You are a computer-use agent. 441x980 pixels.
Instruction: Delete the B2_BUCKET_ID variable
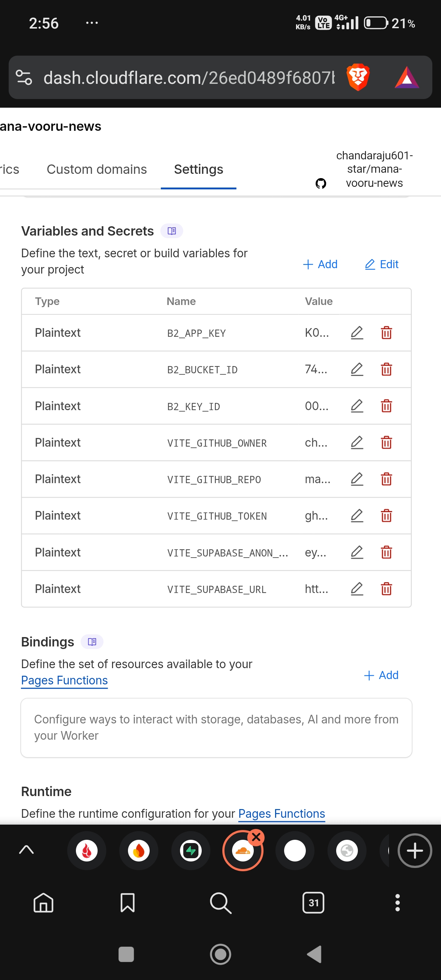click(x=386, y=369)
